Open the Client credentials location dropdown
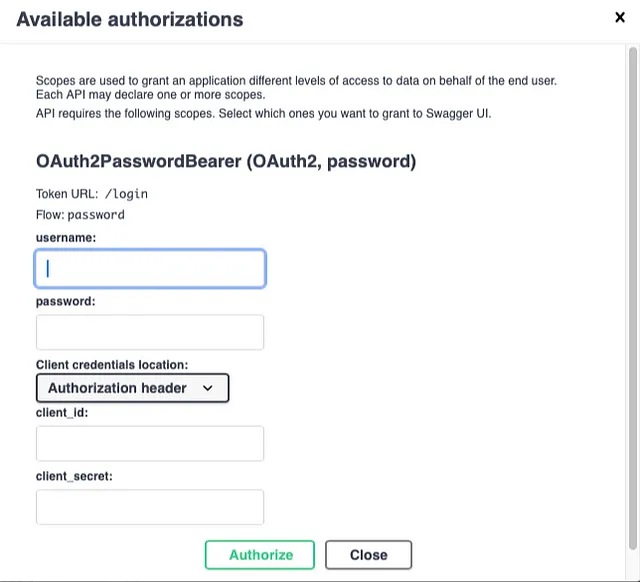640x582 pixels. [x=132, y=388]
